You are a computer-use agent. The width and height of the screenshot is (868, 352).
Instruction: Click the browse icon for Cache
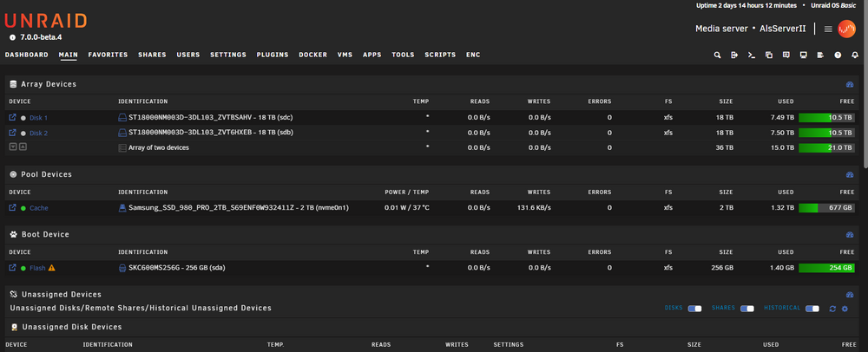point(13,208)
